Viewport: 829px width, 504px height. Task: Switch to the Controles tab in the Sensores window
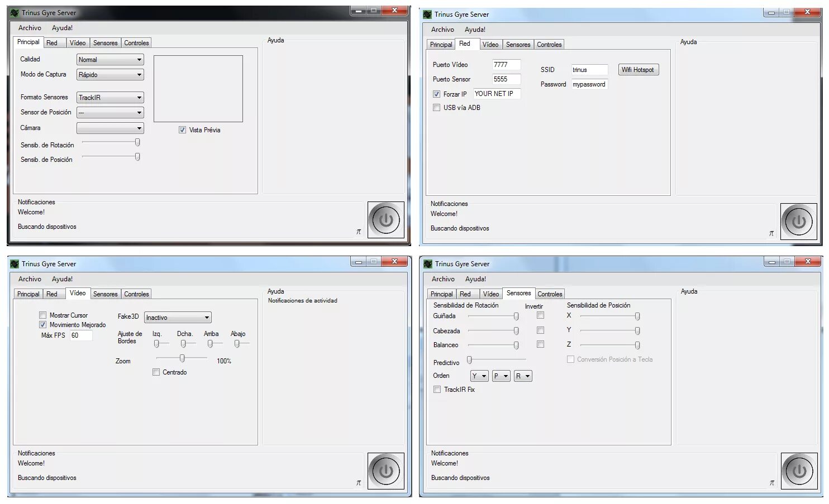point(550,294)
